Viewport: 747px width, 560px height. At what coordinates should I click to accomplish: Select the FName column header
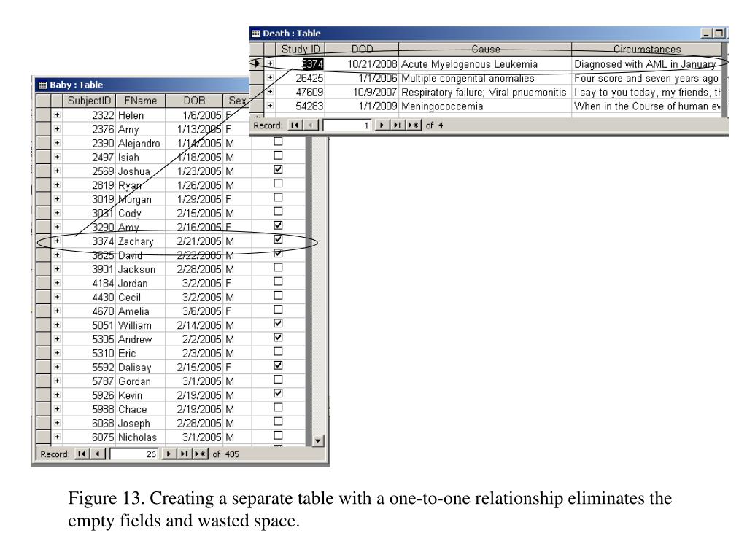tap(141, 101)
